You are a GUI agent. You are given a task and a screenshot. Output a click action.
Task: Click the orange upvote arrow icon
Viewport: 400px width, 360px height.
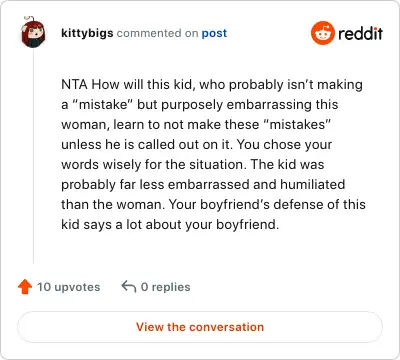click(25, 287)
